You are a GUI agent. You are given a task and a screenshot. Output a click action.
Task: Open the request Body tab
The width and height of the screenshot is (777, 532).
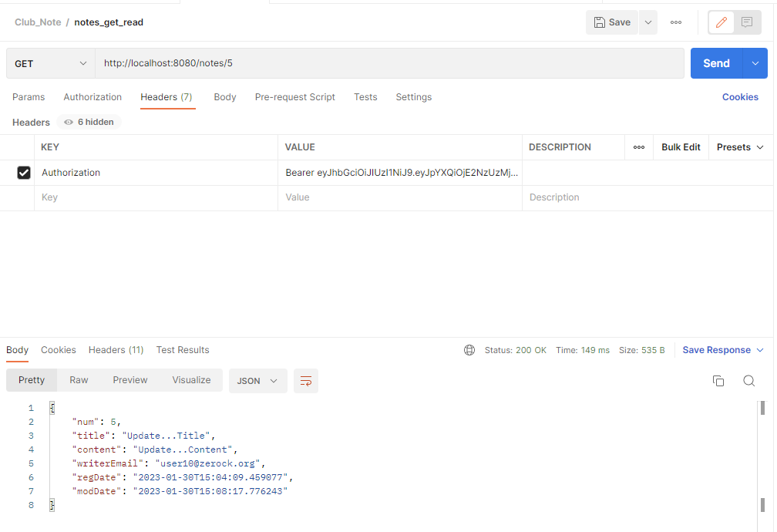coord(225,97)
